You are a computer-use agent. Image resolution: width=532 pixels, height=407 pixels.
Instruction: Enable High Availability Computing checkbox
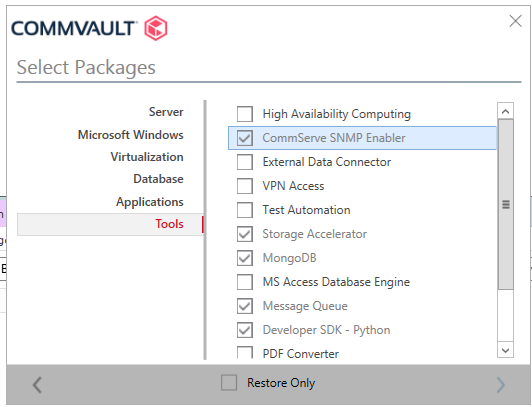point(245,114)
